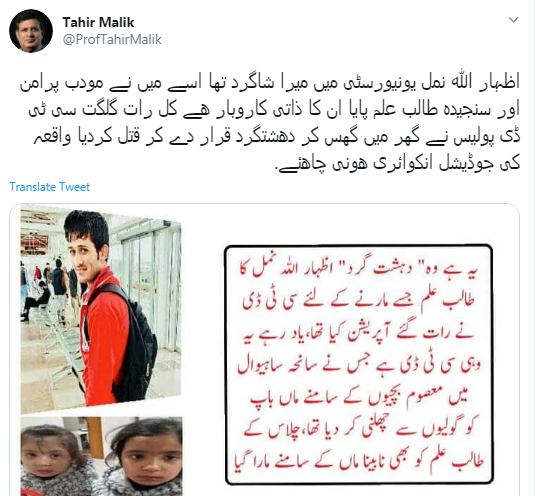Open the Tahir Malik display name
Viewport: 535px width, 496px height.
[x=98, y=22]
